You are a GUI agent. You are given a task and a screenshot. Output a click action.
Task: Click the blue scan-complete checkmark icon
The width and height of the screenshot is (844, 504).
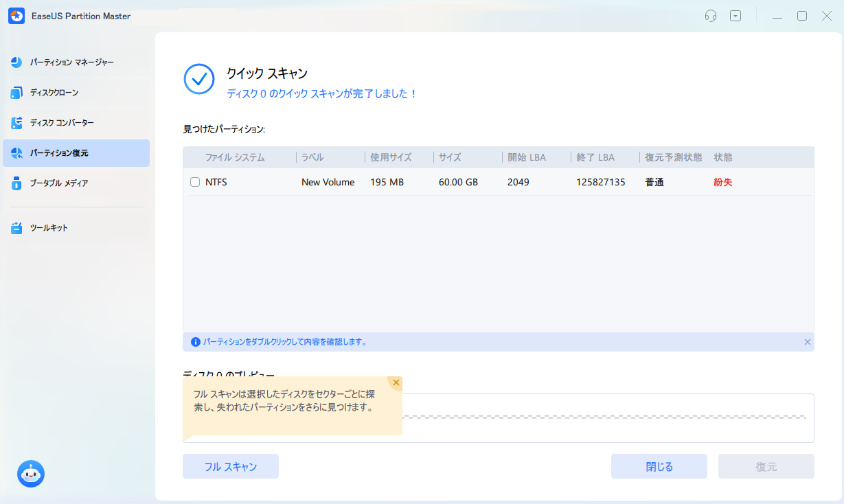[199, 80]
